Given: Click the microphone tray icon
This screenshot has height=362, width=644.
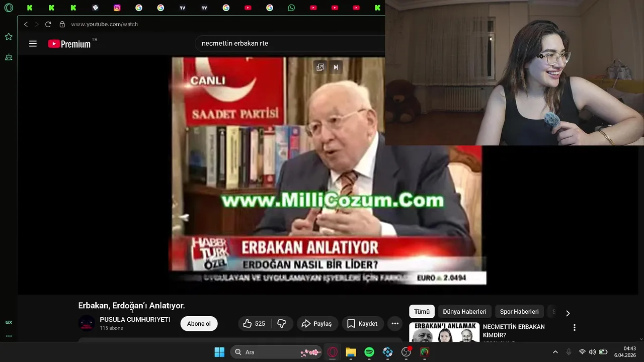Looking at the screenshot, I should pyautogui.click(x=569, y=352).
